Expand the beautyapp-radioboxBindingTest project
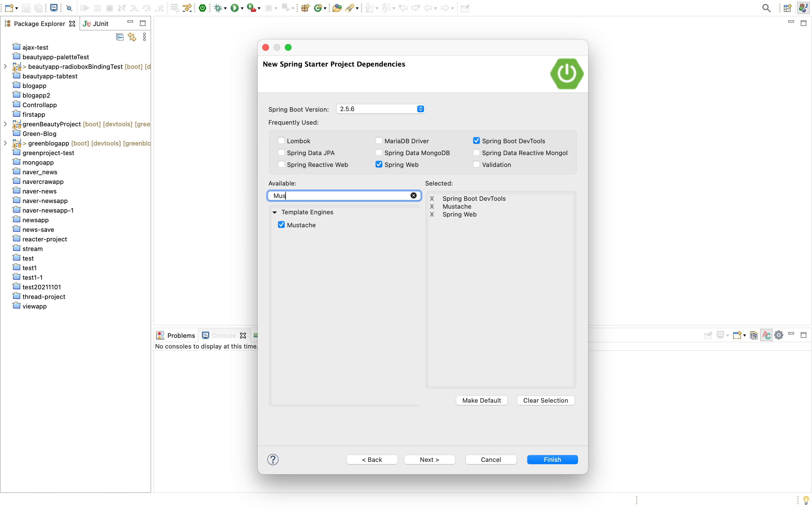The width and height of the screenshot is (812, 516). (x=5, y=67)
